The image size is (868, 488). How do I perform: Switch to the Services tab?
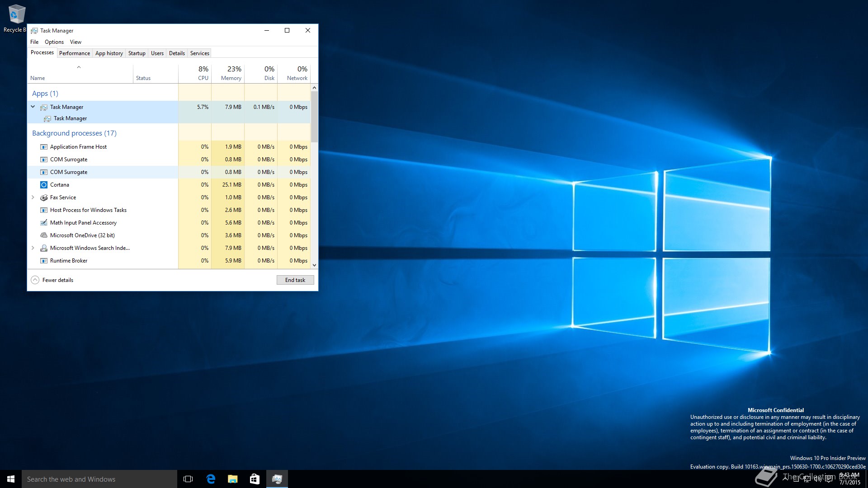[199, 53]
